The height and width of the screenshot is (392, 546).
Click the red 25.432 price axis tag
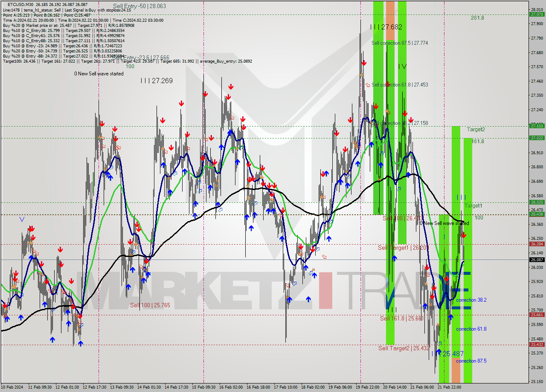pos(537,345)
